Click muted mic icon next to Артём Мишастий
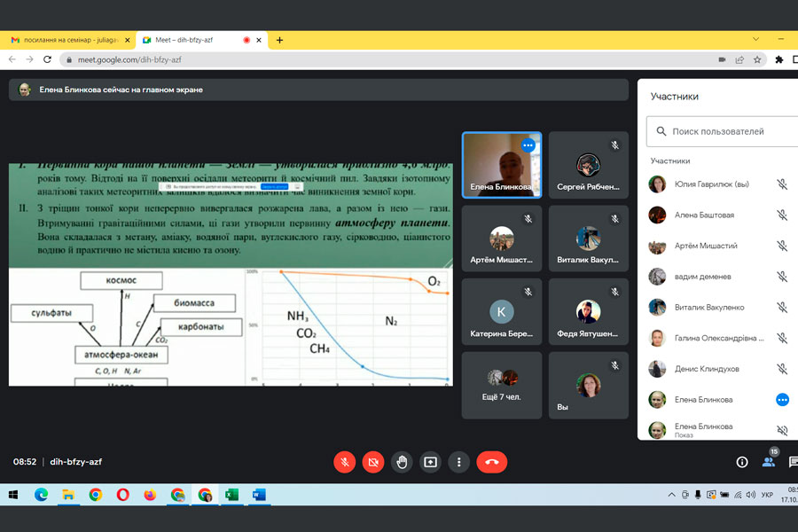 tap(782, 246)
